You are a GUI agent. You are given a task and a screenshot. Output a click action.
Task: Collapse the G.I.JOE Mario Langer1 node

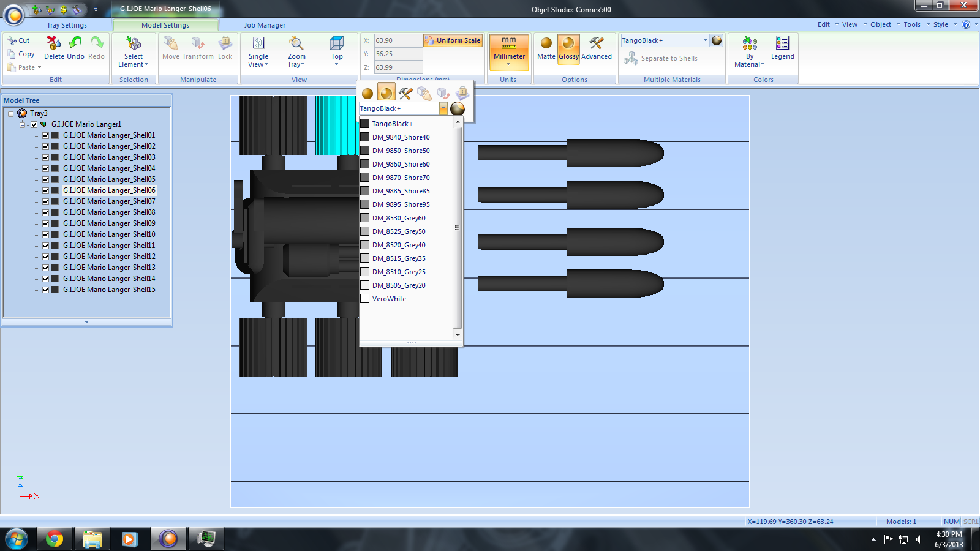tap(22, 124)
